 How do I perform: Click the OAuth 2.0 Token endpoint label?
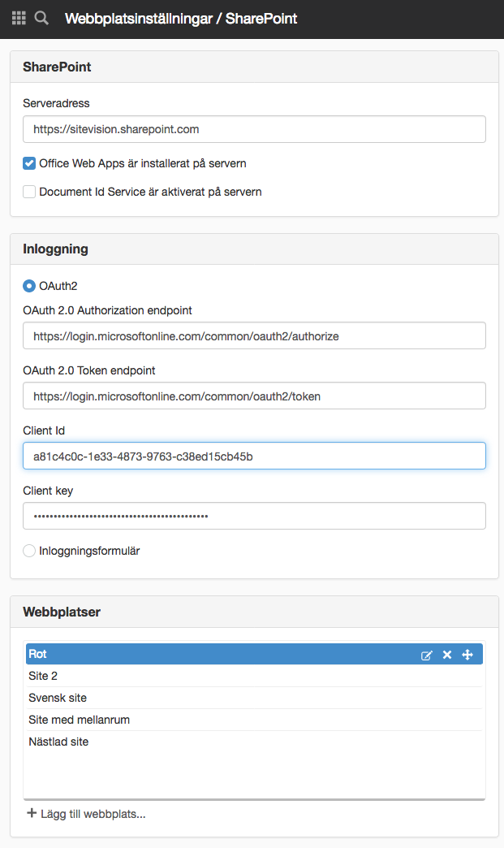(x=89, y=370)
